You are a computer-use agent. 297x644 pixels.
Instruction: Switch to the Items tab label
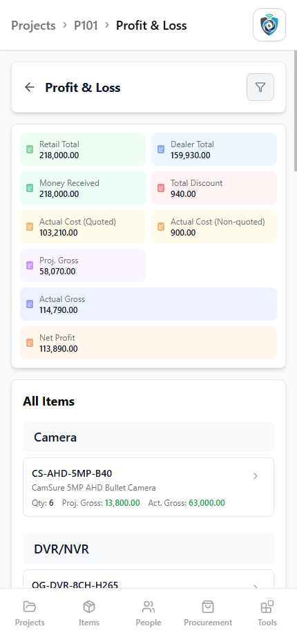pyautogui.click(x=89, y=622)
